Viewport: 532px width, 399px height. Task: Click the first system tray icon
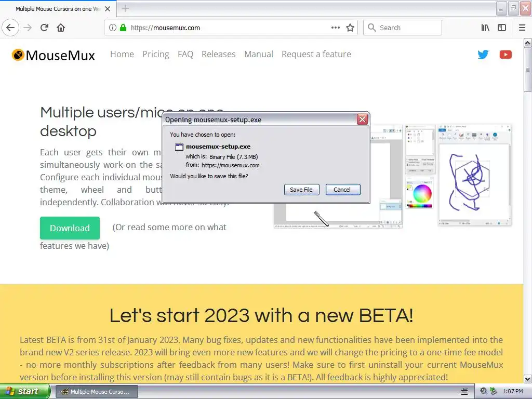[483, 391]
